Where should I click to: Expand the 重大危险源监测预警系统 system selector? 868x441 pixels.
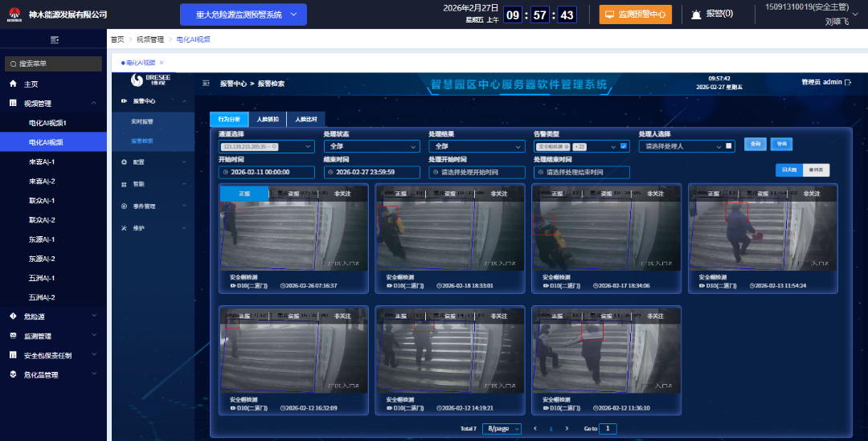pos(244,14)
